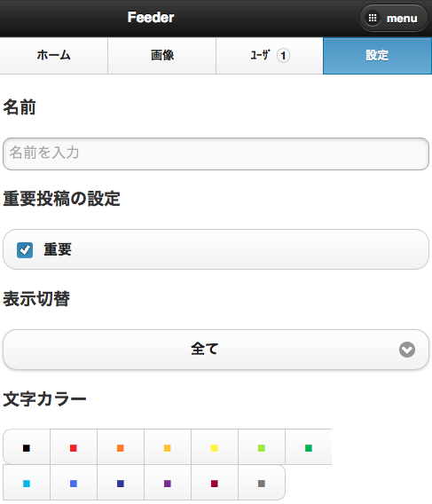432x504 pixels.
Task: Select the orange text color swatch
Action: pos(121,448)
